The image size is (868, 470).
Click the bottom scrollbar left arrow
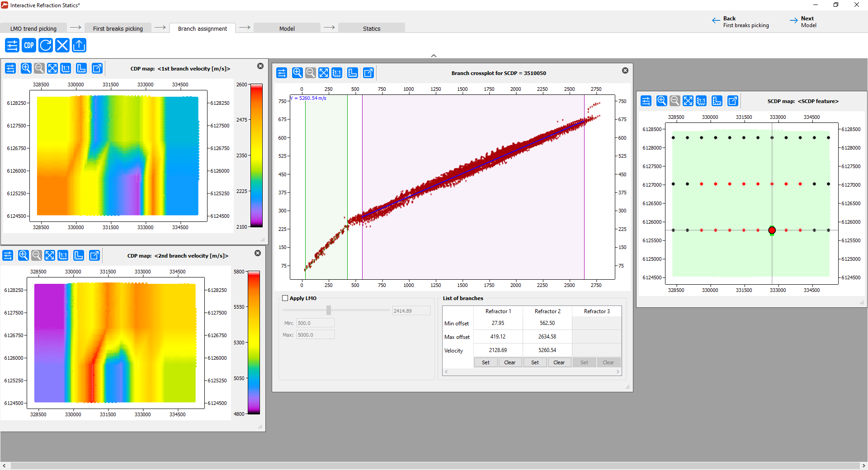(x=4, y=465)
